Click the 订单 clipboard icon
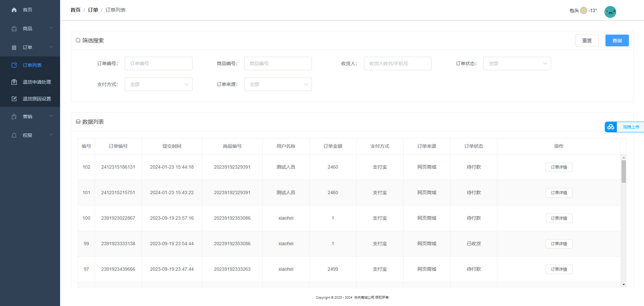The width and height of the screenshot is (644, 306). pyautogui.click(x=14, y=47)
